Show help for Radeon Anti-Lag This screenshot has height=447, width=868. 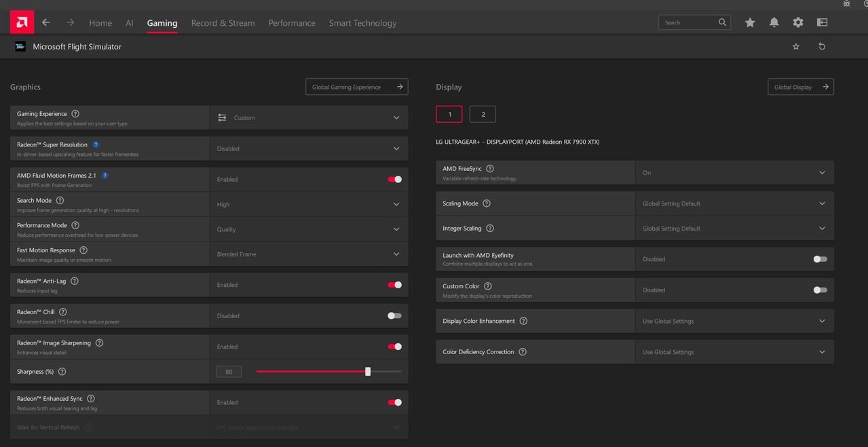click(x=75, y=281)
